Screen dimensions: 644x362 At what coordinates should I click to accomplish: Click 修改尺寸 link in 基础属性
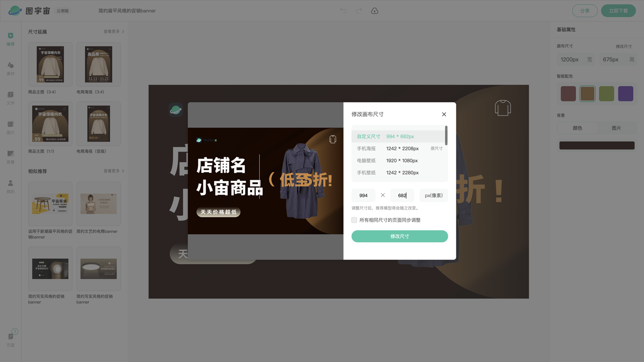point(623,46)
